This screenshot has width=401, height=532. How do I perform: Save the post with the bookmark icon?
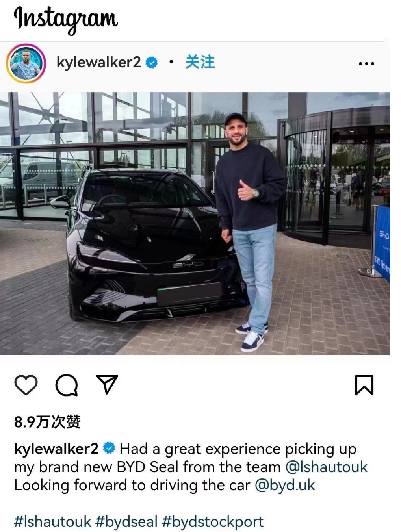coord(364,385)
